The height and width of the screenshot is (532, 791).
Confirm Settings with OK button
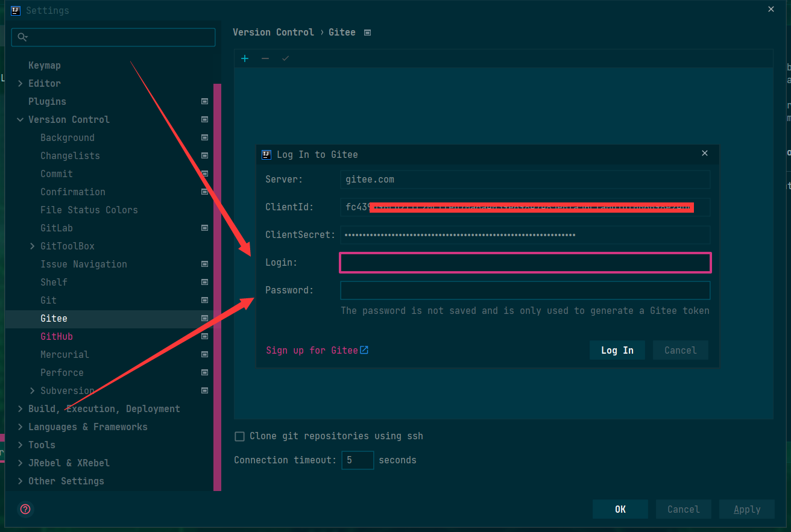click(620, 509)
